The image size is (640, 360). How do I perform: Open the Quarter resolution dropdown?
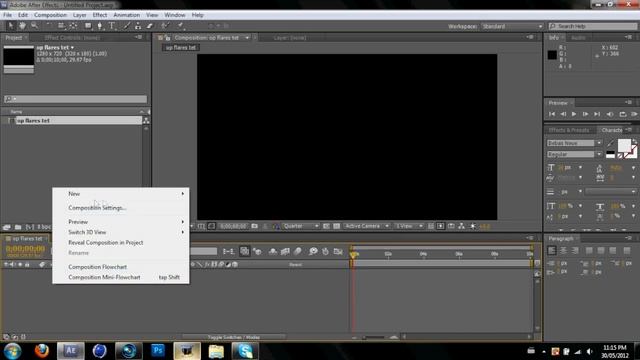[300, 226]
